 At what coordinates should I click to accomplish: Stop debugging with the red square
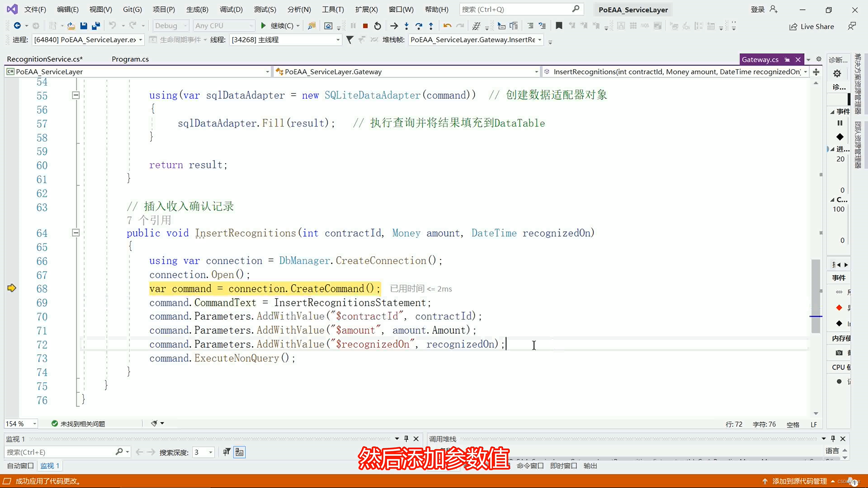click(x=365, y=26)
